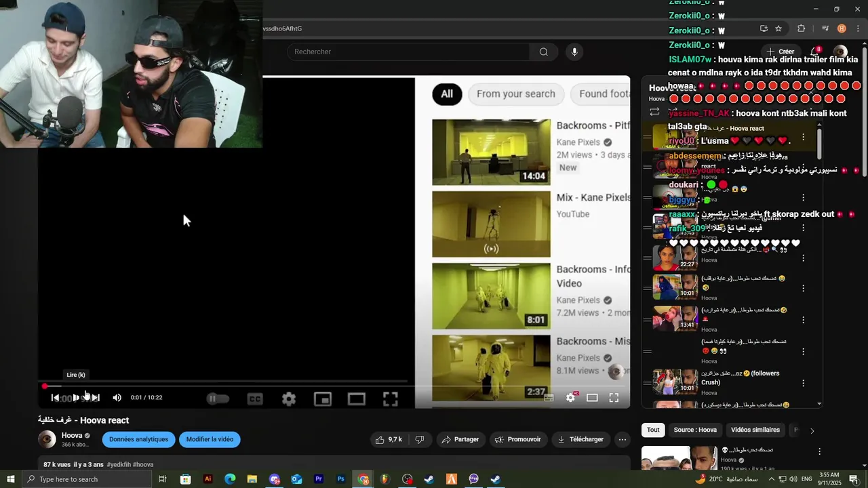Show hidden tray icons chevron
868x488 pixels.
point(771,479)
